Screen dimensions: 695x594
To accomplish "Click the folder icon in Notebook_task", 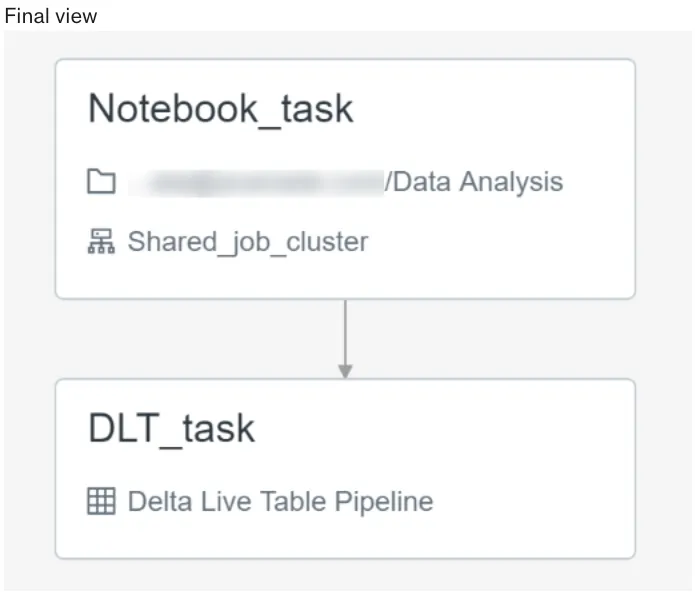I will 101,181.
